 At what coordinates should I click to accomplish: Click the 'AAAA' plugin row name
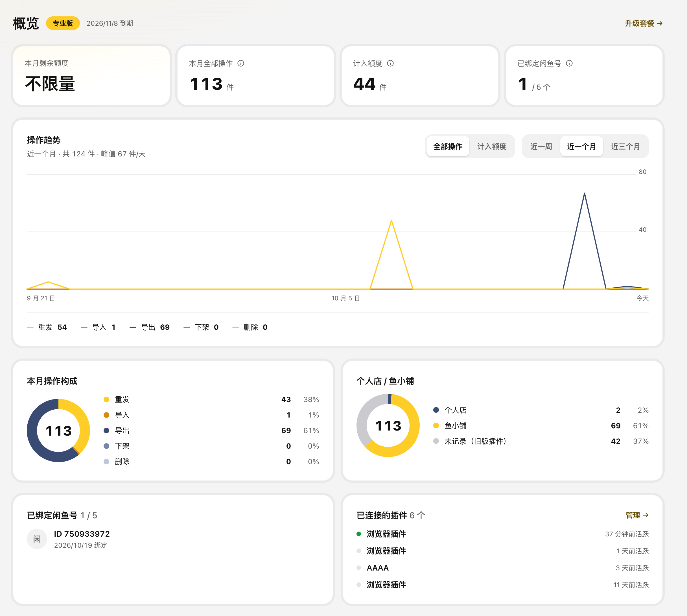click(x=378, y=568)
